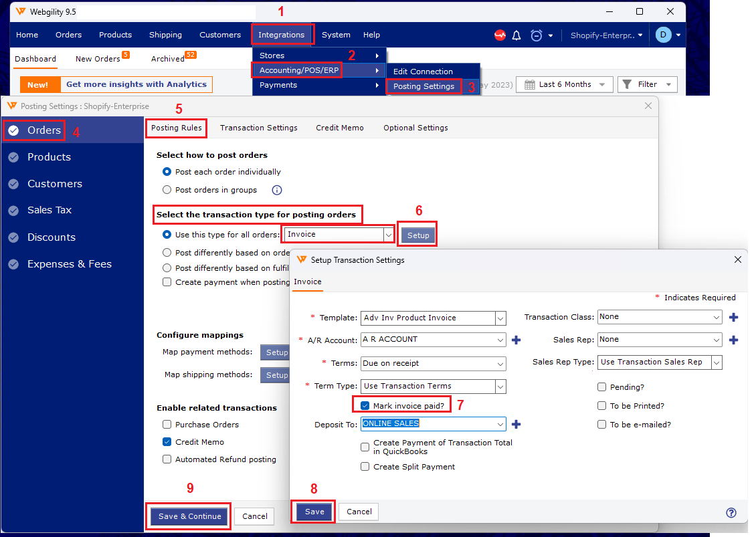
Task: Click the calendar icon next to Last 6 Months
Action: pyautogui.click(x=529, y=85)
